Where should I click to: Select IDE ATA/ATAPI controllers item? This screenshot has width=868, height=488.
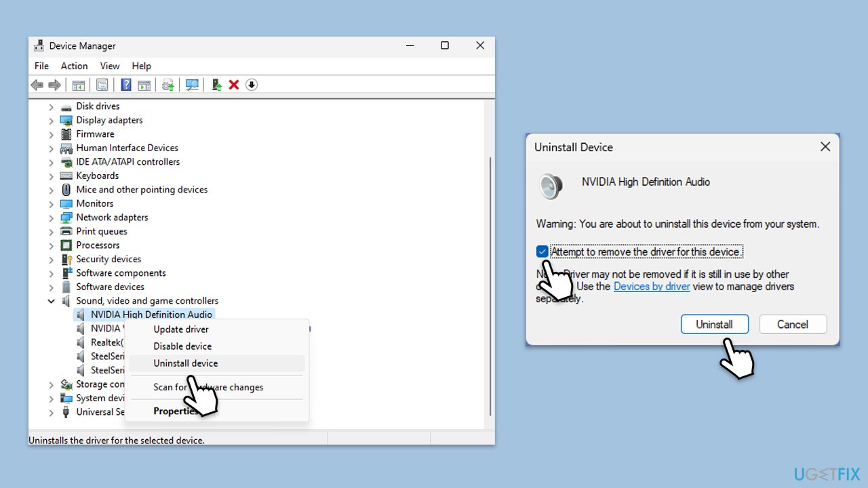click(x=128, y=162)
